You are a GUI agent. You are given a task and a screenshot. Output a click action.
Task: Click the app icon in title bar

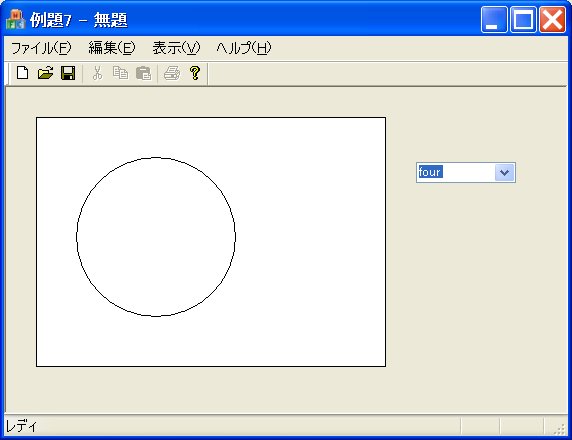tap(15, 20)
